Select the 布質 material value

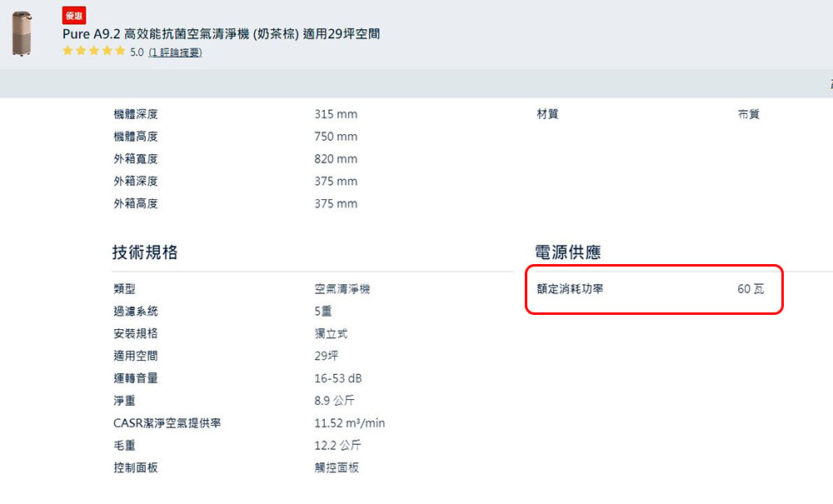(x=749, y=114)
